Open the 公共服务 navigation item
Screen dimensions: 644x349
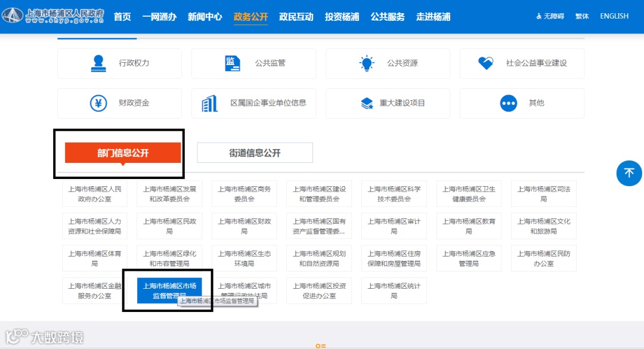[x=388, y=17]
